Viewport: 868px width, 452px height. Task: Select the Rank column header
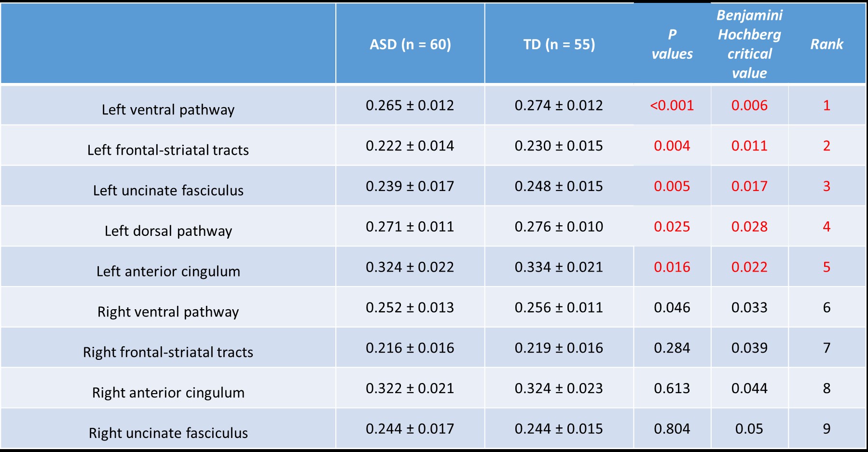tap(827, 44)
